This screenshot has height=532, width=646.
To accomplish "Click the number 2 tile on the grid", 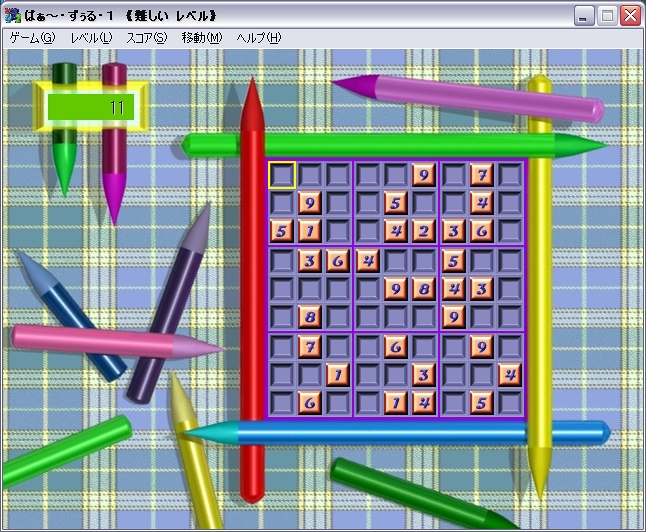I will tap(424, 232).
